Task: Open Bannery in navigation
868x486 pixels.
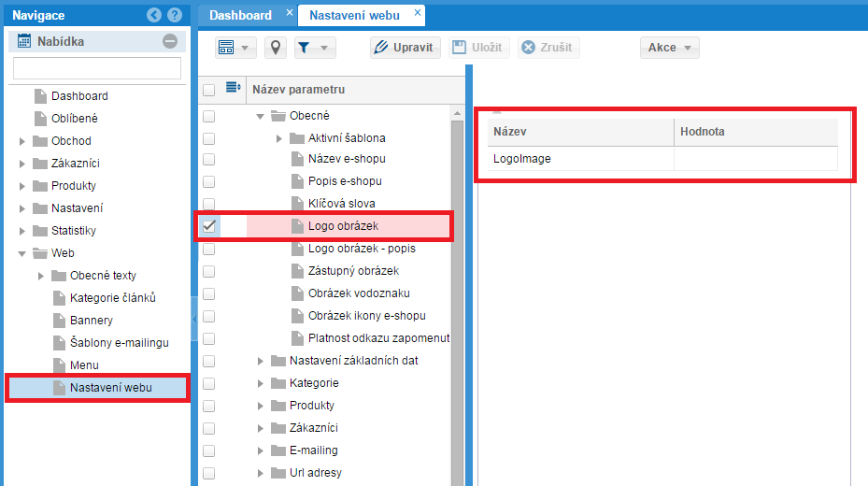Action: tap(91, 321)
